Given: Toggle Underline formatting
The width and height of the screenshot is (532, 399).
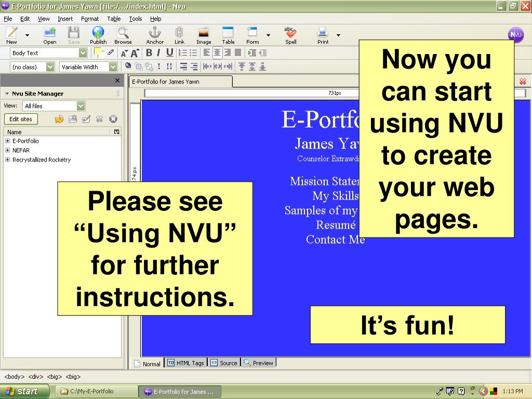Looking at the screenshot, I should point(170,53).
